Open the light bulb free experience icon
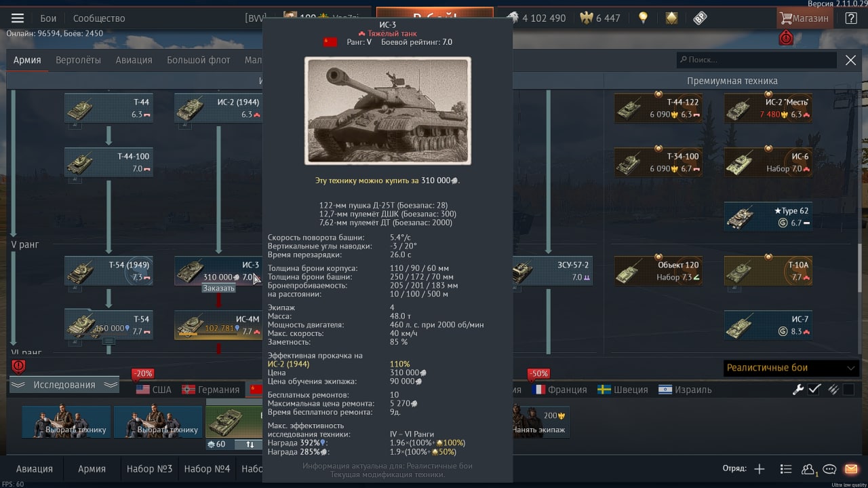This screenshot has width=868, height=488. (x=643, y=18)
